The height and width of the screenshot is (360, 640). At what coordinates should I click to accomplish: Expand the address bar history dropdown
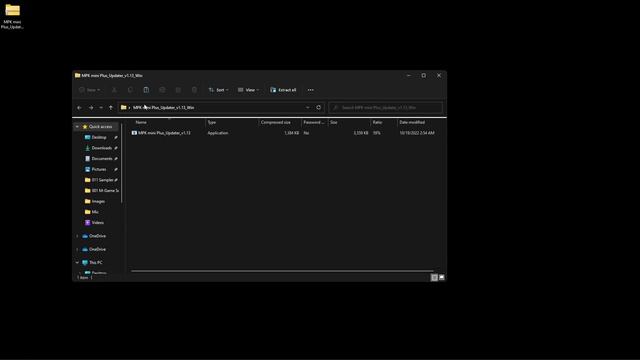click(x=308, y=108)
